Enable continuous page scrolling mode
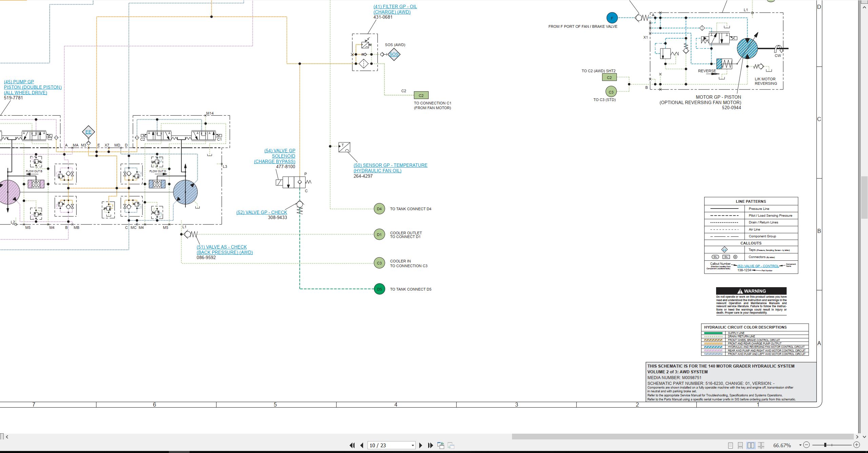This screenshot has height=453, width=868. (741, 445)
